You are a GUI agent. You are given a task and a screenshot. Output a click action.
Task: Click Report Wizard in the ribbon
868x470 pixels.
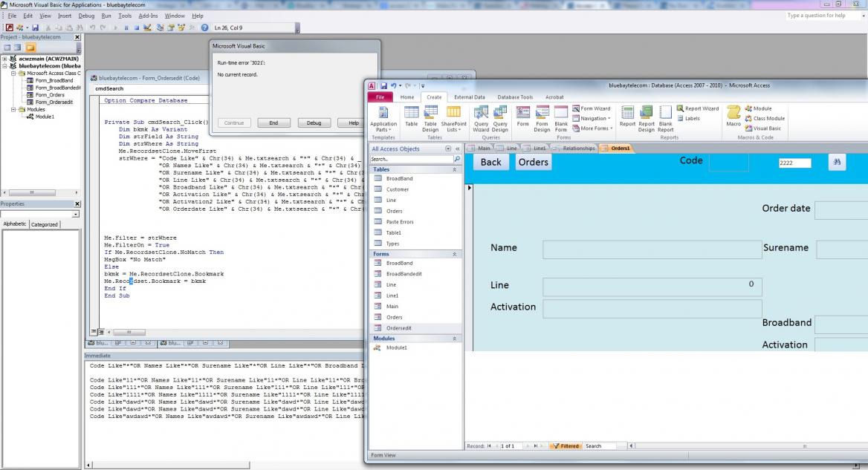click(698, 108)
